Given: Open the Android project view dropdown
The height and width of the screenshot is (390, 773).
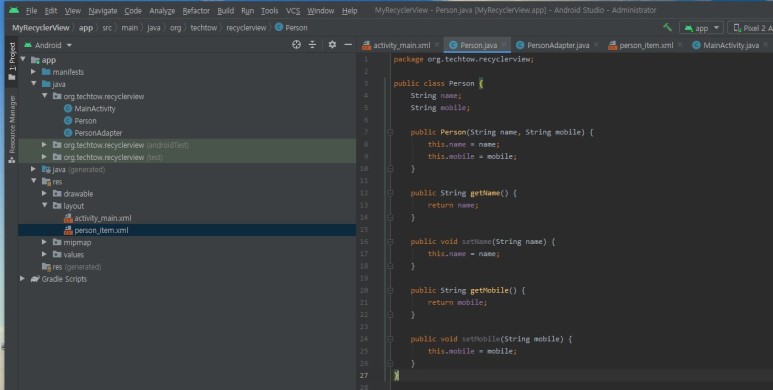Looking at the screenshot, I should click(48, 45).
